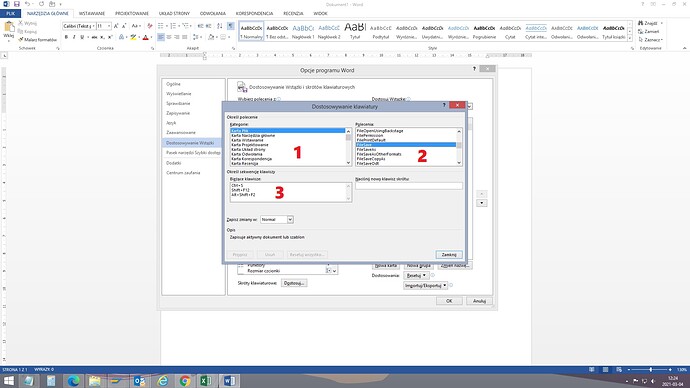
Task: Switch to the RECENZJA ribbon tab
Action: click(x=293, y=14)
